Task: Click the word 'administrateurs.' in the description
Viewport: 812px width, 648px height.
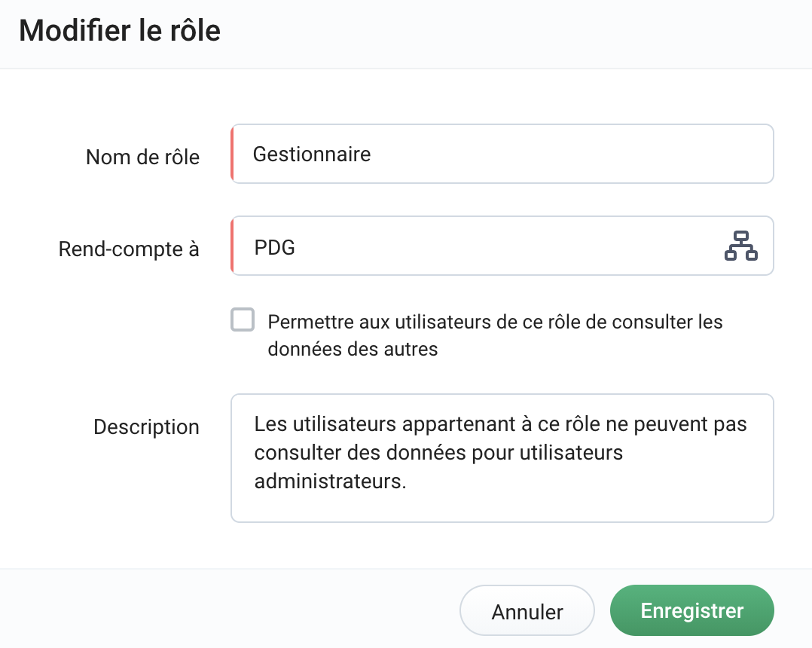Action: tap(331, 482)
